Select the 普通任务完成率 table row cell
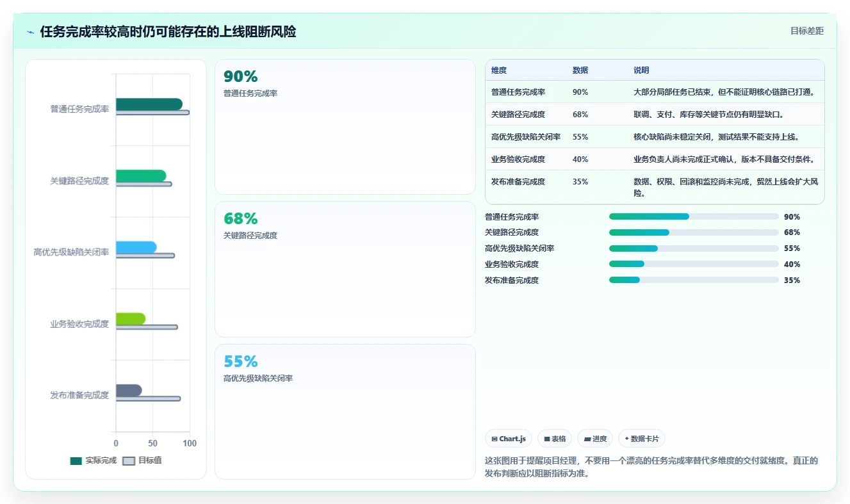 tap(518, 92)
